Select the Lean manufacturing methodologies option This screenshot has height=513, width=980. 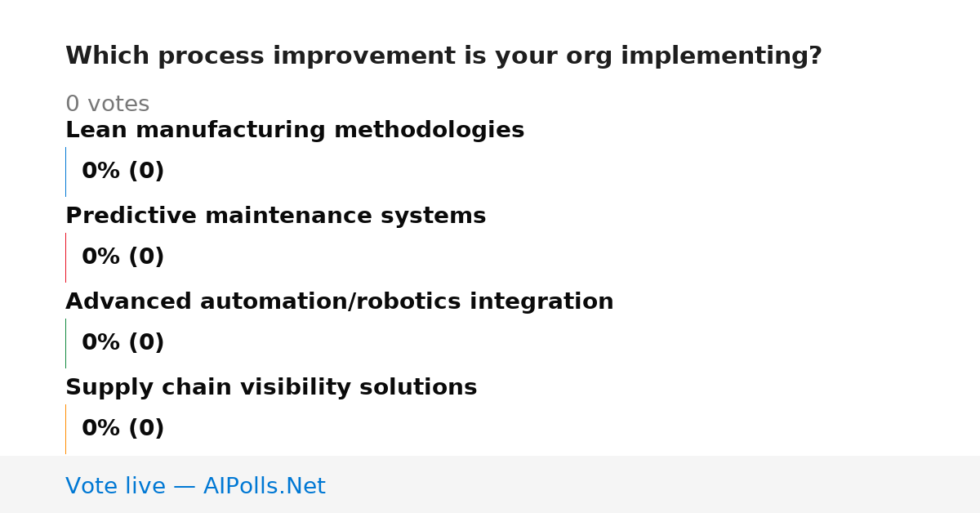295,131
